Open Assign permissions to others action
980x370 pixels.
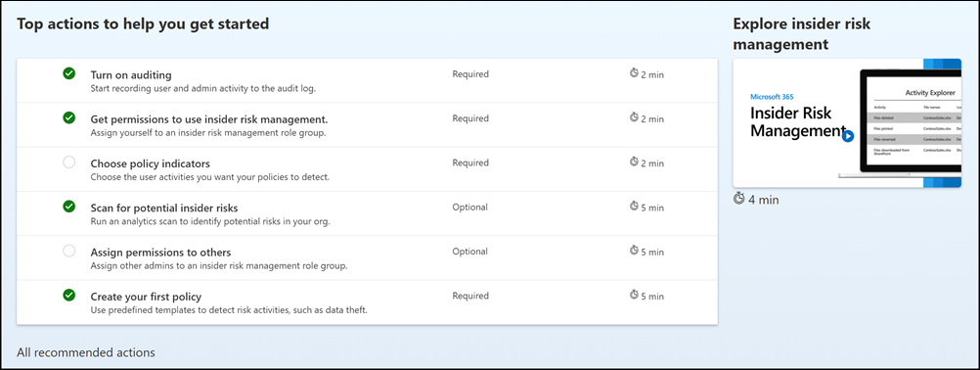pyautogui.click(x=367, y=258)
